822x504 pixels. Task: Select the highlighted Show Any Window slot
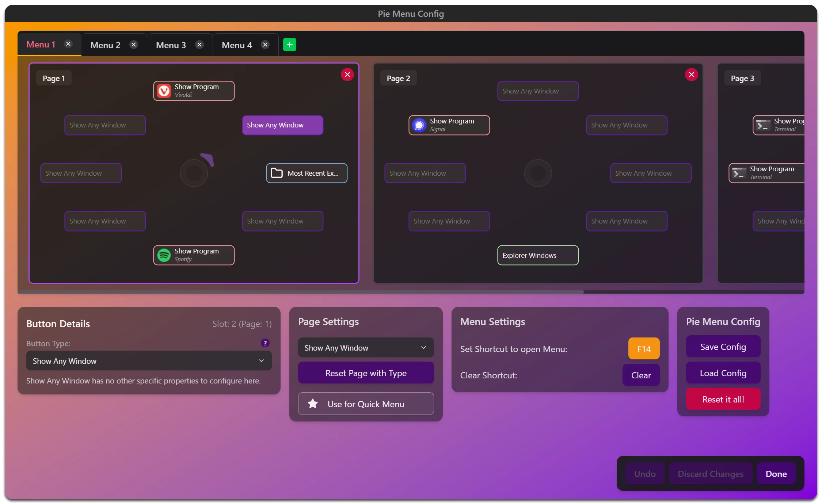[282, 125]
